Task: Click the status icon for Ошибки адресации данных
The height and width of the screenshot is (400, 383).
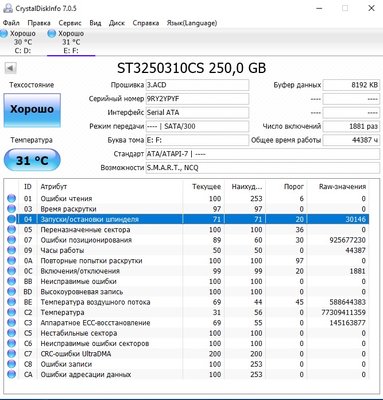Action: coord(11,374)
